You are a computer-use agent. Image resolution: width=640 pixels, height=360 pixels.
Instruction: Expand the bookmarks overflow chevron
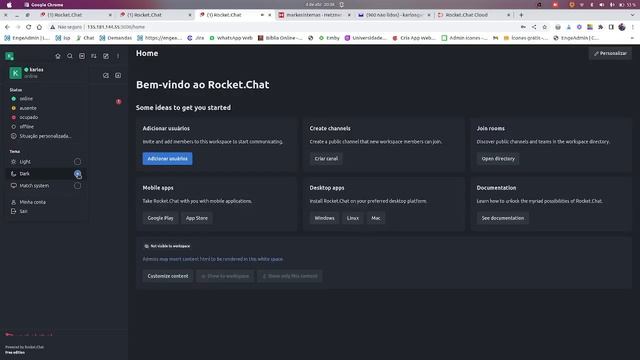pos(633,38)
